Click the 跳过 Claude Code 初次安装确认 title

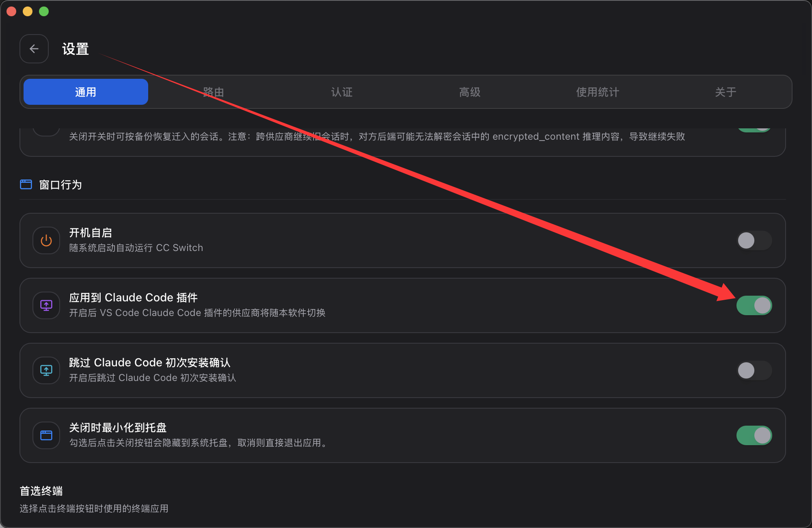(x=150, y=363)
